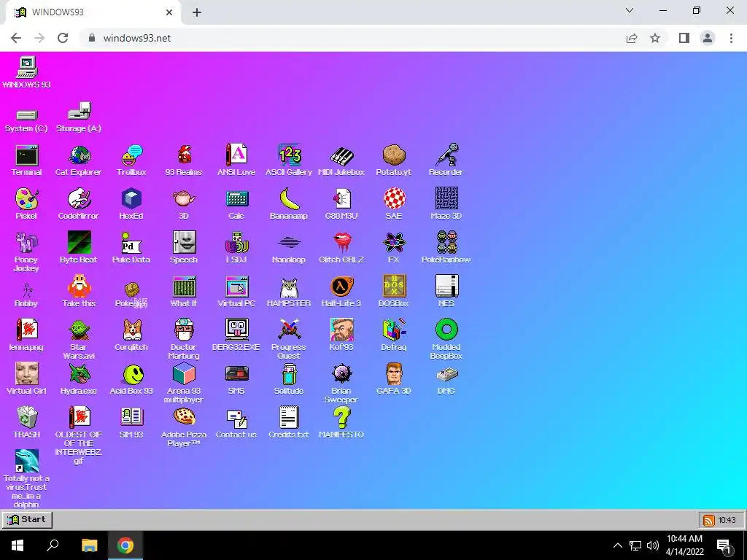
Task: Launch Star Wars.avi Yoda icon
Action: click(x=79, y=330)
